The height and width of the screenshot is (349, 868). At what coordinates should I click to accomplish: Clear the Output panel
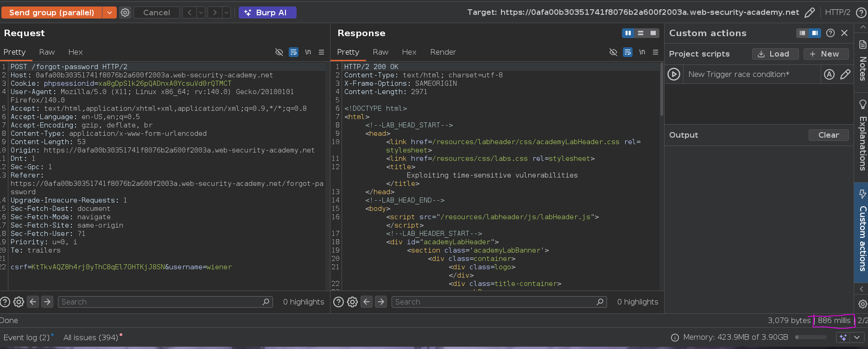(x=829, y=135)
